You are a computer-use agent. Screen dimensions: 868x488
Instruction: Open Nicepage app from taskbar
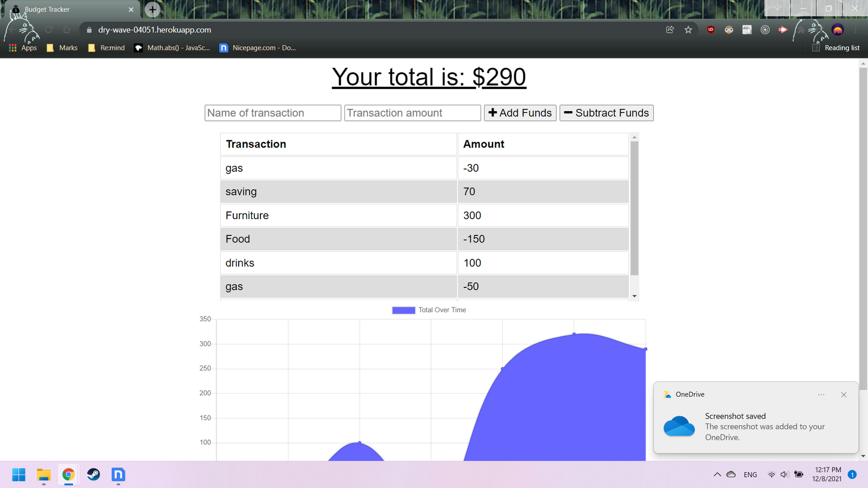(x=118, y=475)
